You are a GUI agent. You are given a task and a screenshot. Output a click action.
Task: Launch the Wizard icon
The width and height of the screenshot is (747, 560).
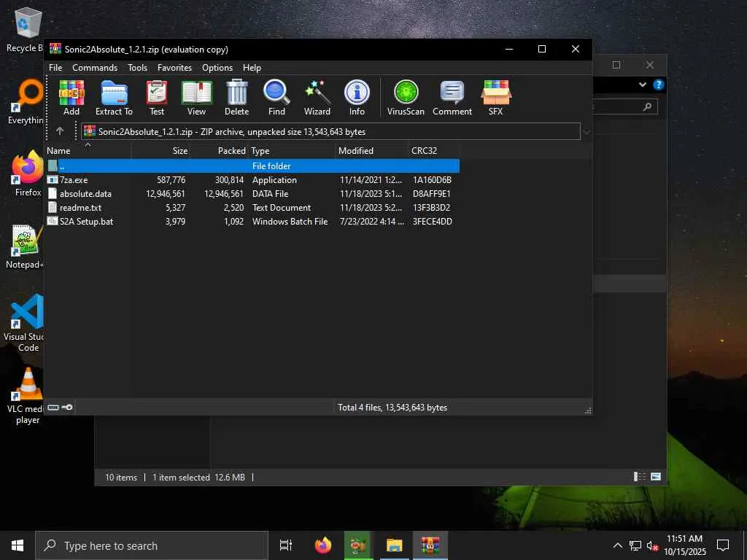pyautogui.click(x=317, y=98)
